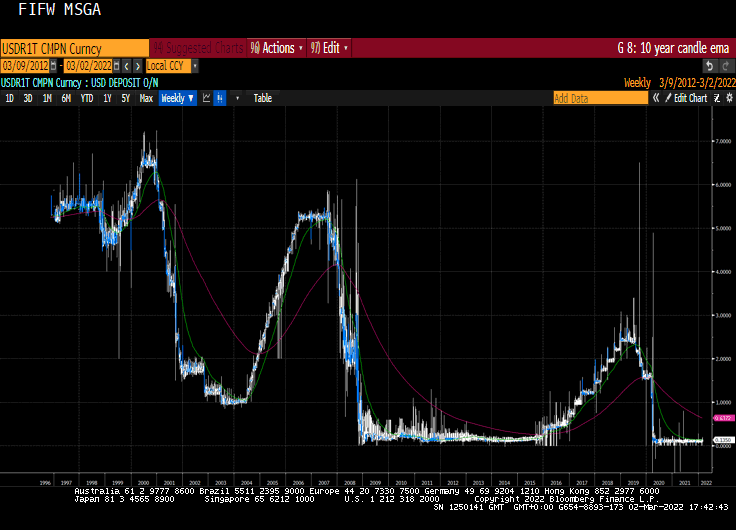Toggle the Max time range
Screen dimensions: 736x530
pyautogui.click(x=146, y=98)
